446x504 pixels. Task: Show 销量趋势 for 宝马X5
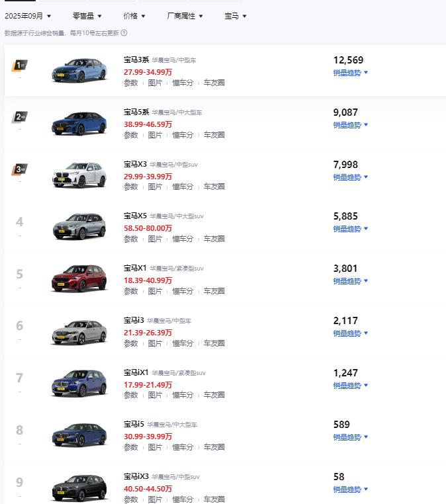pyautogui.click(x=350, y=229)
